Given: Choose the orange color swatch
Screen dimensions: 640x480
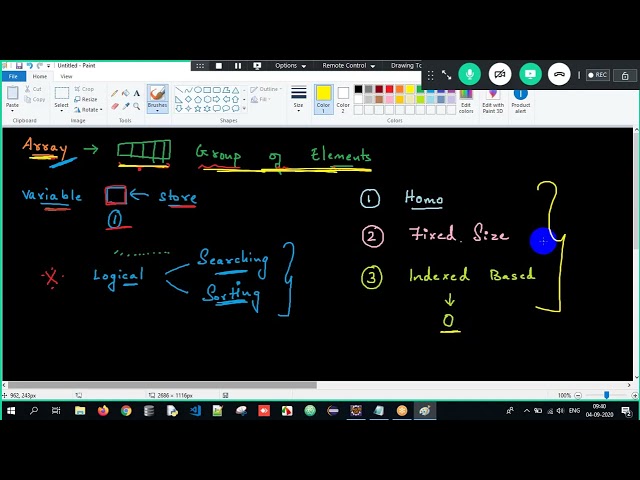Looking at the screenshot, I should (x=400, y=89).
